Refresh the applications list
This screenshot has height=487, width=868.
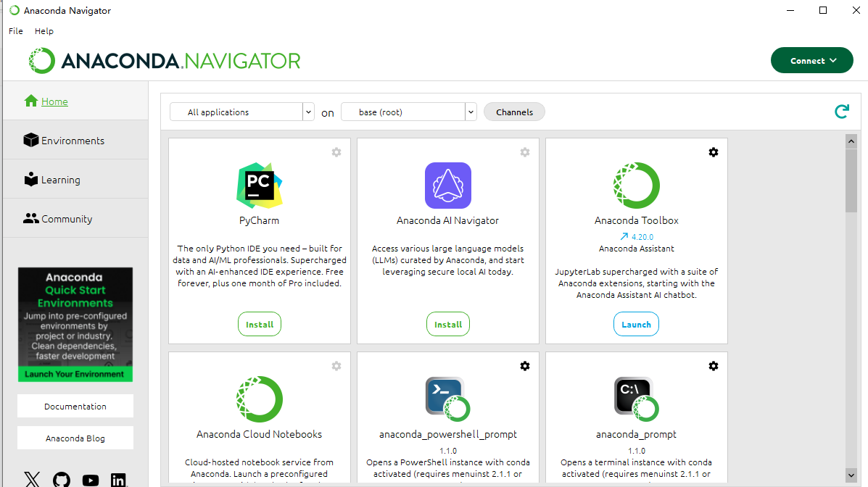(842, 112)
